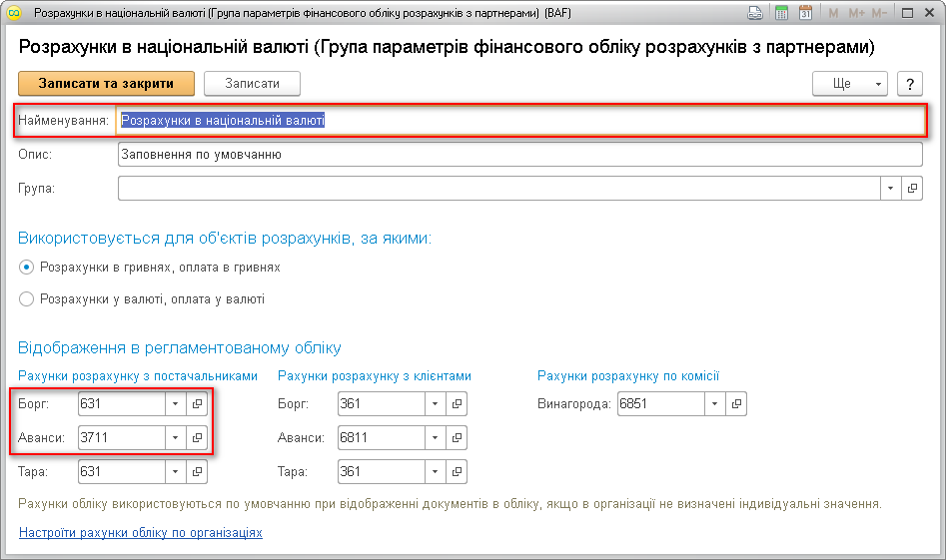Expand client Тара account dropdown

(436, 472)
